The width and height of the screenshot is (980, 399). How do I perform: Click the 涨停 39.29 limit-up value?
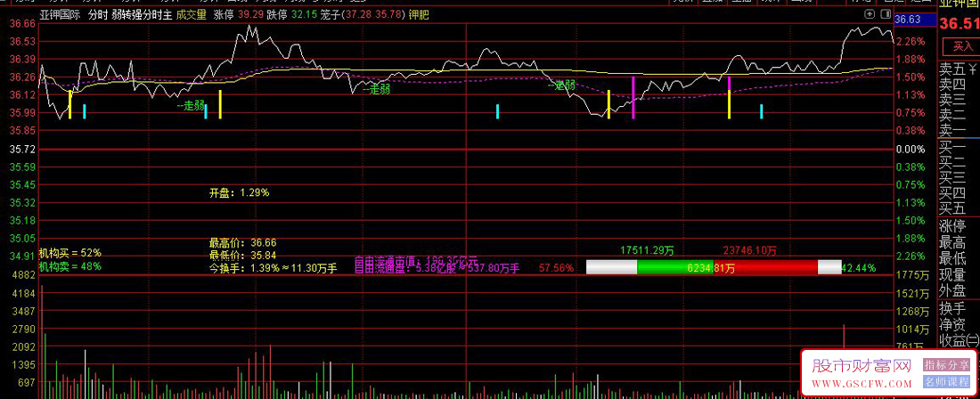(238, 15)
